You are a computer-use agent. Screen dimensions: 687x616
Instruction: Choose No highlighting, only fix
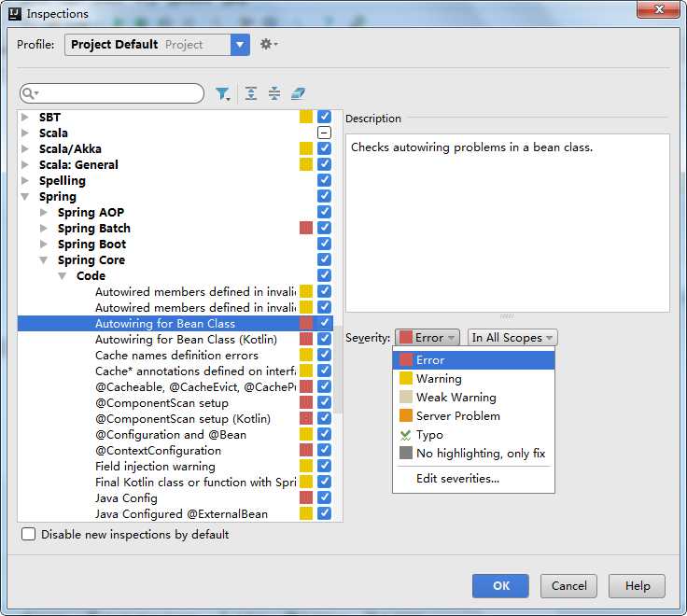(x=473, y=453)
